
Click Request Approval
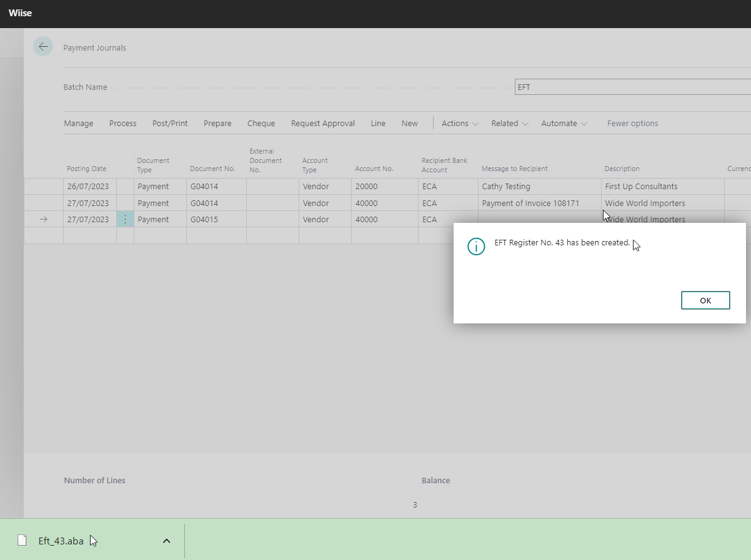click(x=322, y=123)
